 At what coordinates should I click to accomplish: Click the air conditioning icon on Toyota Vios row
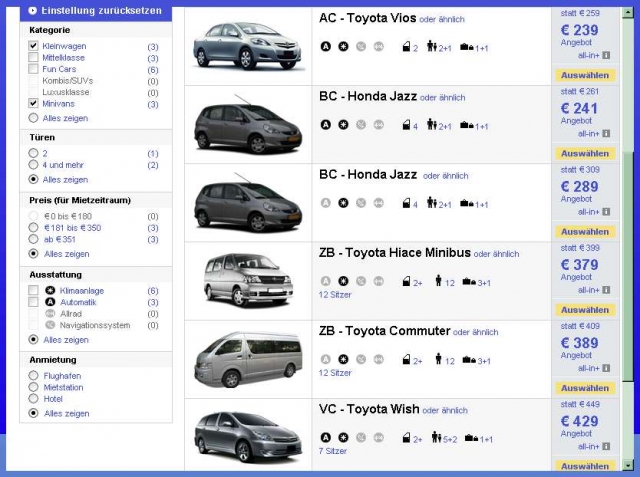click(x=343, y=47)
